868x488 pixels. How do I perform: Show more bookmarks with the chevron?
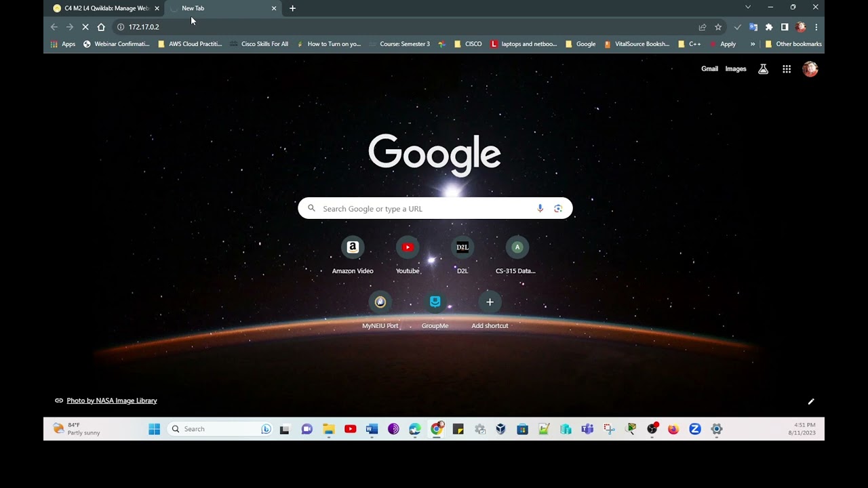[x=753, y=44]
